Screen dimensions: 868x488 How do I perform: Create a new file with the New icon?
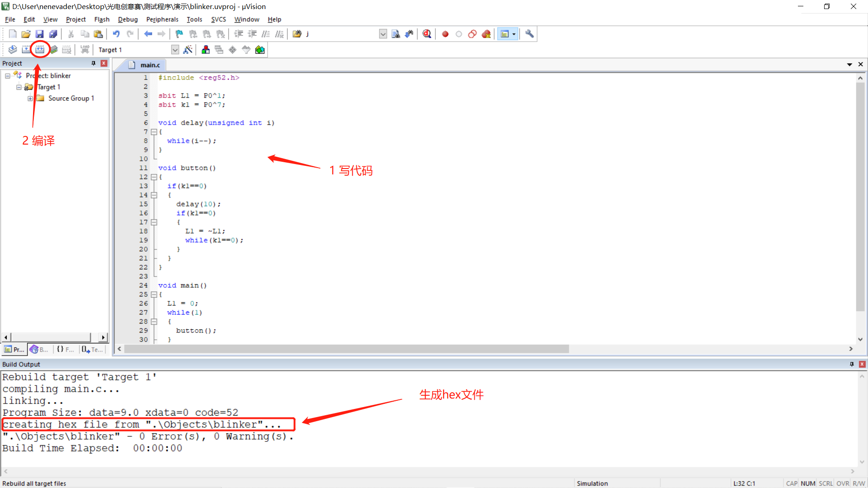click(13, 34)
